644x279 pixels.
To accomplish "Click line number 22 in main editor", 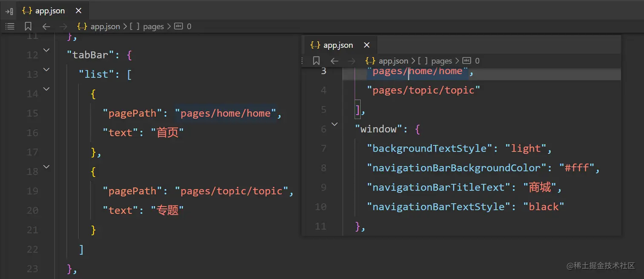I will [32, 249].
